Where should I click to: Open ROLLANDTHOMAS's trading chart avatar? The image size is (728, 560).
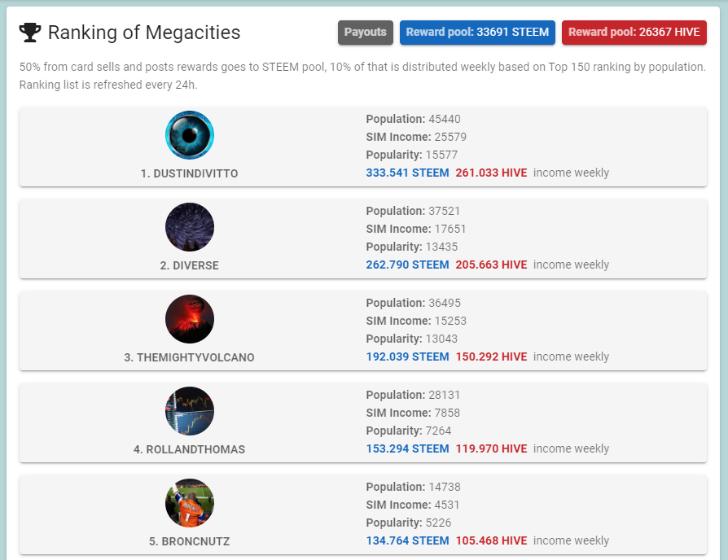pos(190,411)
